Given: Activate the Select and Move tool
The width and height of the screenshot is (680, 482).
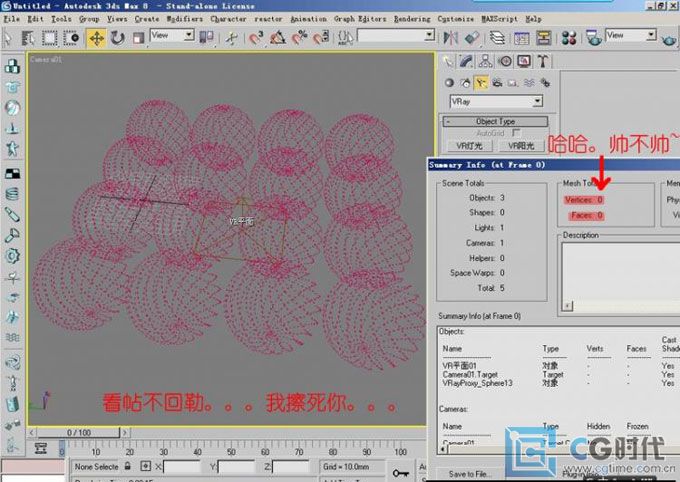Looking at the screenshot, I should (x=96, y=38).
